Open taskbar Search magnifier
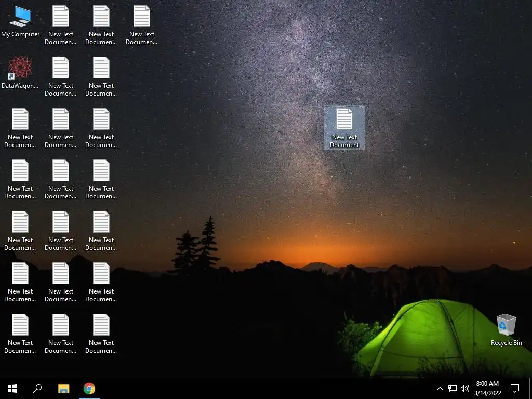Image resolution: width=532 pixels, height=399 pixels. click(x=37, y=389)
